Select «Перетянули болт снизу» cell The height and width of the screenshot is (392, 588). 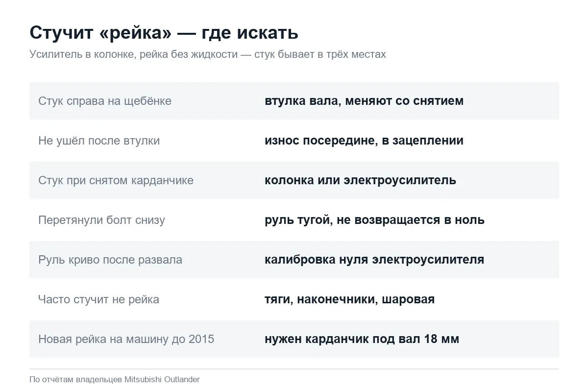coord(101,220)
